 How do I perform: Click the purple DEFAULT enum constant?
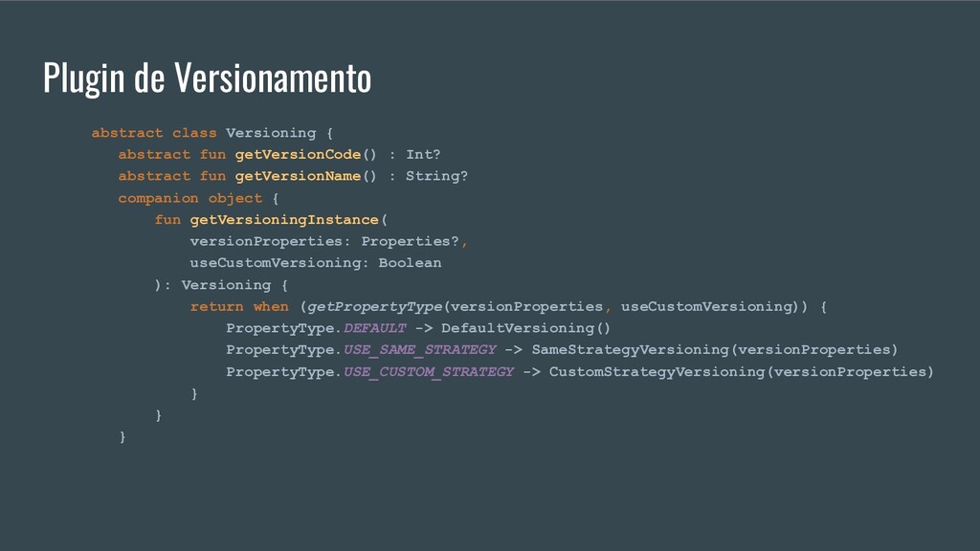(x=375, y=328)
